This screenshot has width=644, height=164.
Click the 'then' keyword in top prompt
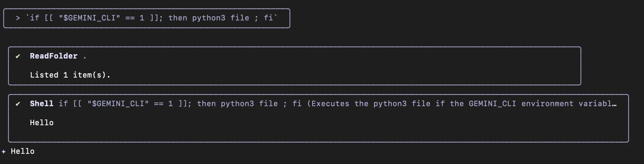coord(178,18)
